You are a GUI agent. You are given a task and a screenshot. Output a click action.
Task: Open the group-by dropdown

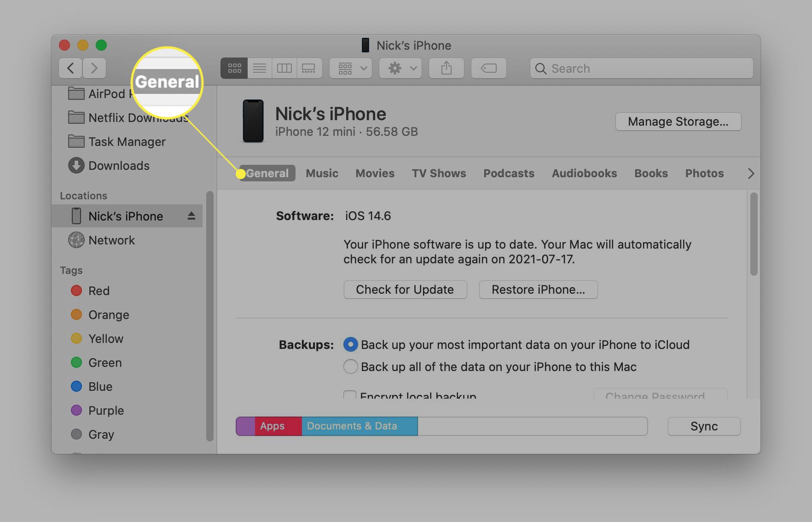351,68
